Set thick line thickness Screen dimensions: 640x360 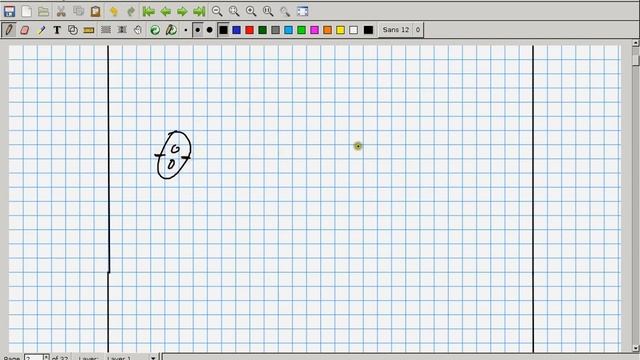(210, 30)
